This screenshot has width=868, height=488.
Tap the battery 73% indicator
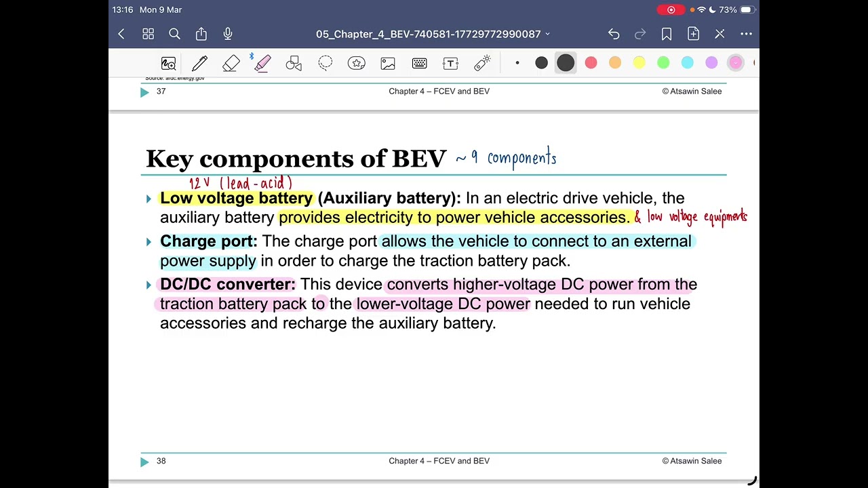[737, 9]
